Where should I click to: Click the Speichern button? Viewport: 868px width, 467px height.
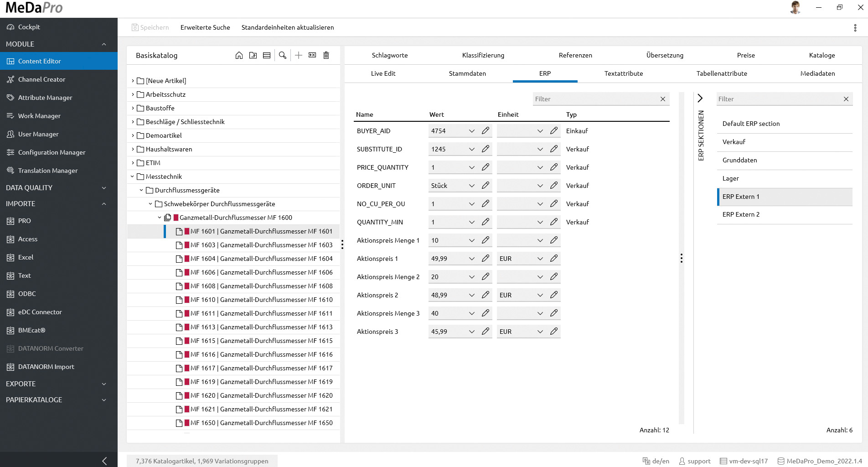pyautogui.click(x=150, y=27)
